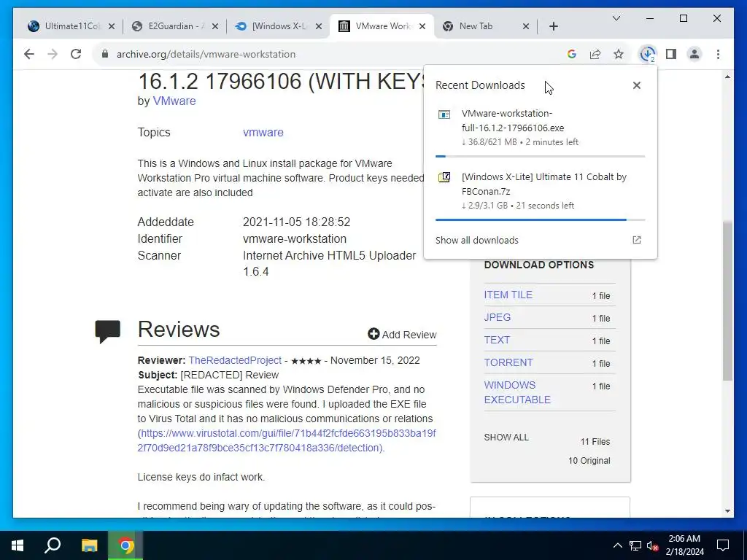The height and width of the screenshot is (560, 747).
Task: Open the VMware author link
Action: tap(174, 101)
